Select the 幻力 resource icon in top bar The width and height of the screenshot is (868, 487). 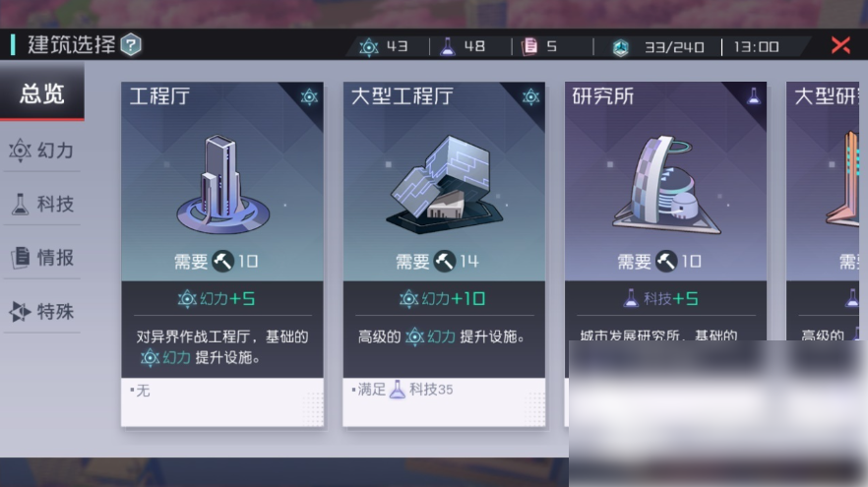coord(369,47)
